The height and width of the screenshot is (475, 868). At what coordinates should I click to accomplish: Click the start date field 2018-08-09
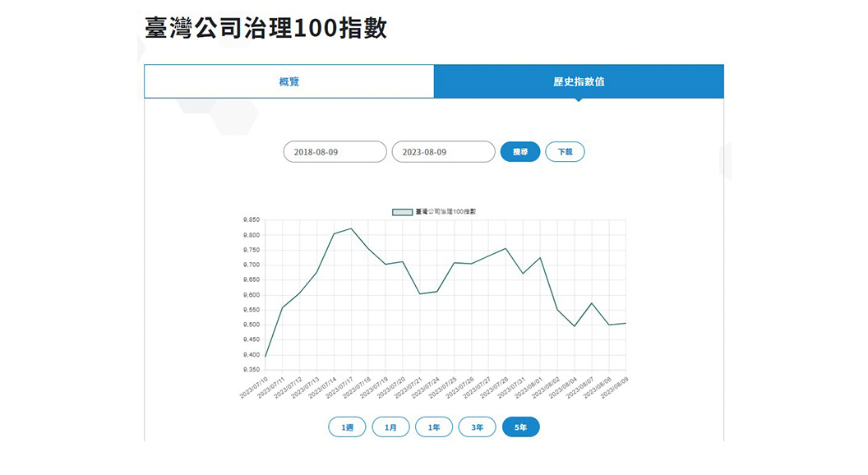click(x=335, y=152)
